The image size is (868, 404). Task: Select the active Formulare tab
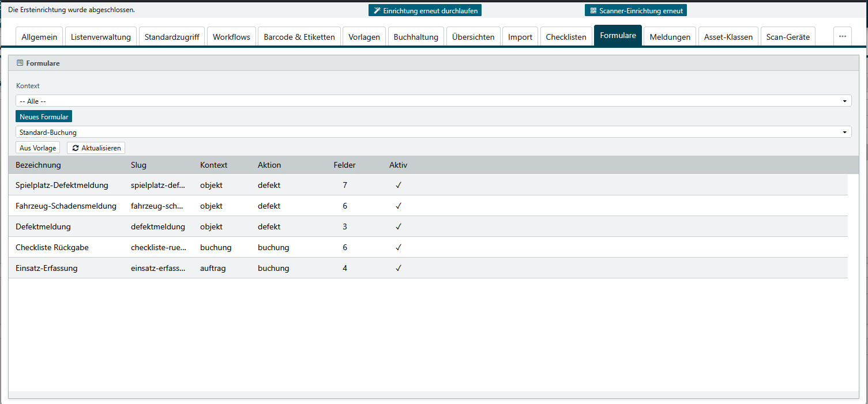pos(618,35)
